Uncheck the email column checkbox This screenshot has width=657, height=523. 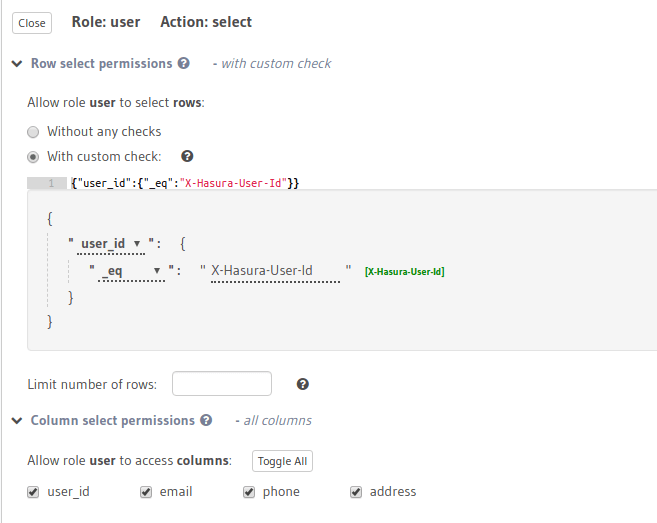tap(146, 492)
